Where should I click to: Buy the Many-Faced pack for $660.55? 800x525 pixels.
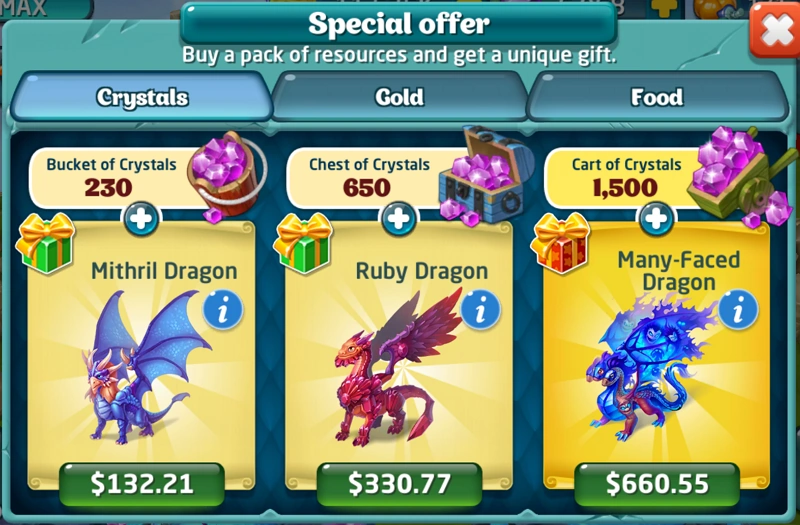[657, 484]
